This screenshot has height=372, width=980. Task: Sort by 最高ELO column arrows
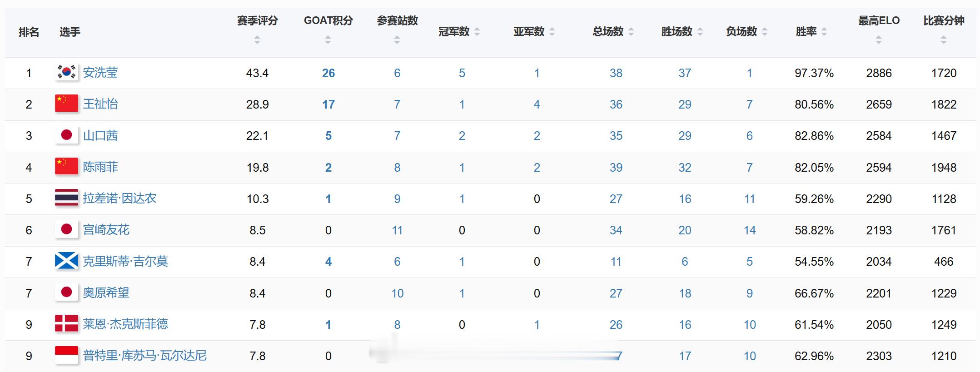click(x=879, y=40)
